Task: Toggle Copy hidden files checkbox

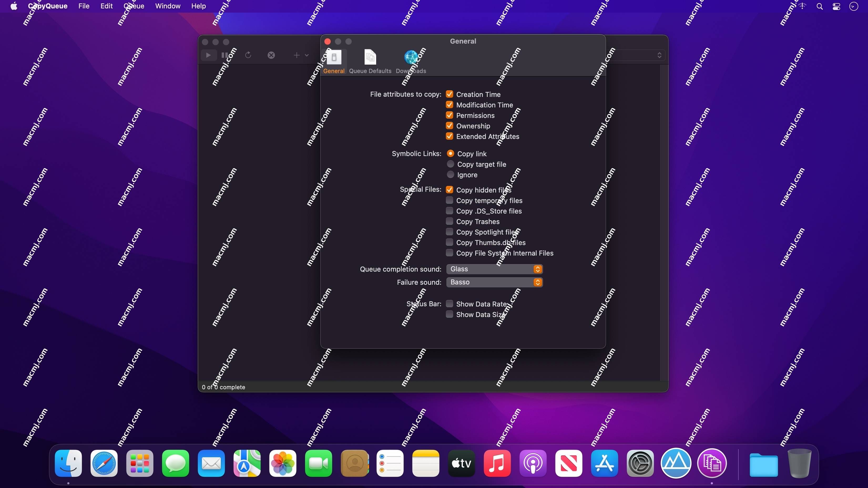Action: [x=450, y=189]
